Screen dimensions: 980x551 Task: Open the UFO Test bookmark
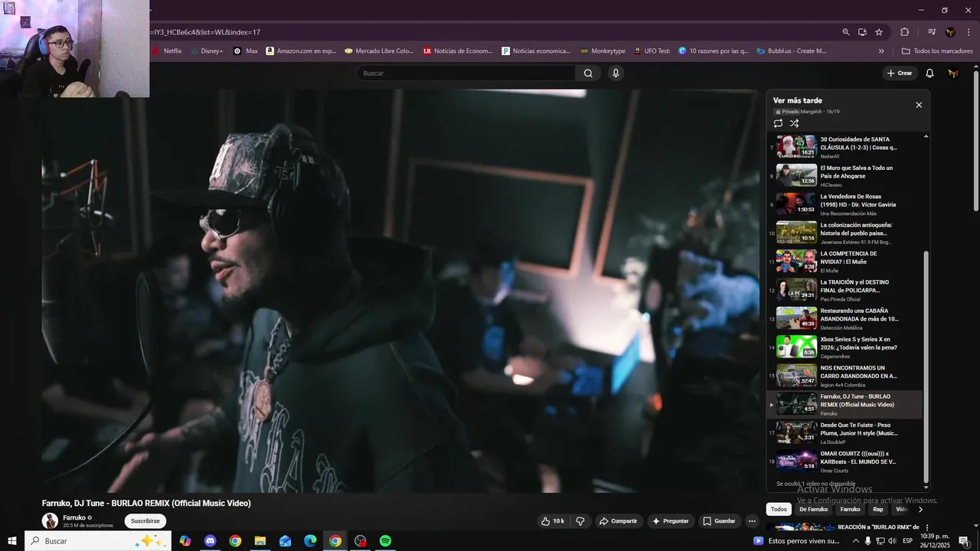652,51
